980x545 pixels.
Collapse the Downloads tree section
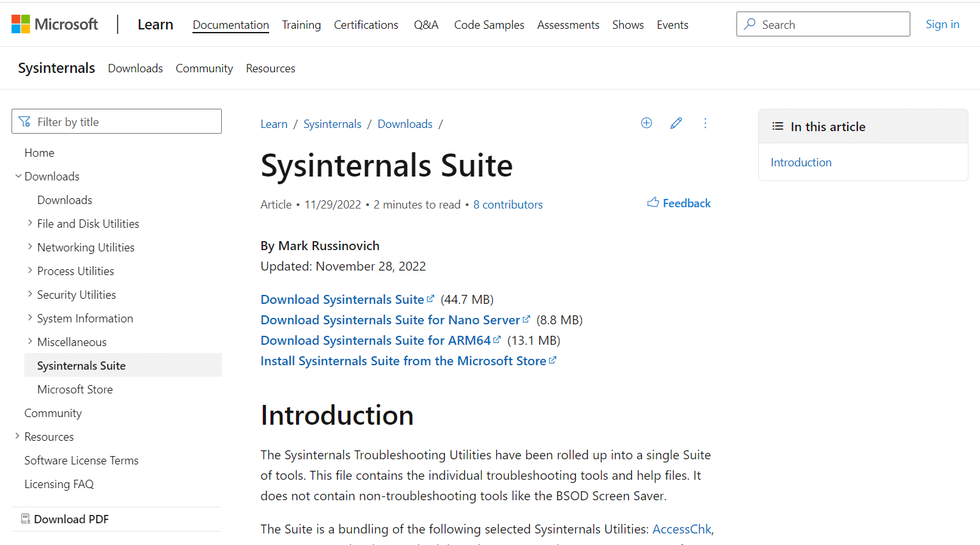[18, 176]
